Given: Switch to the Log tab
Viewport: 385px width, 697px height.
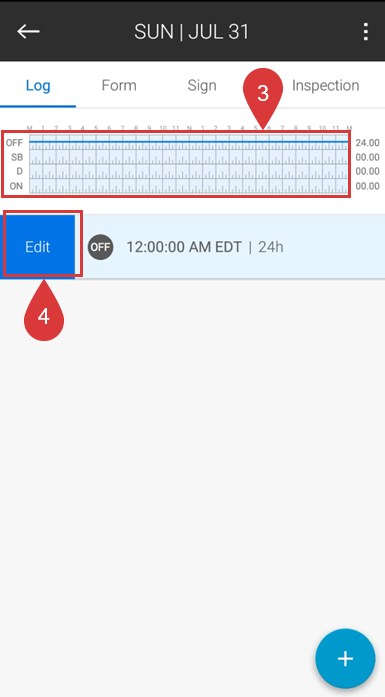Looking at the screenshot, I should (x=38, y=85).
